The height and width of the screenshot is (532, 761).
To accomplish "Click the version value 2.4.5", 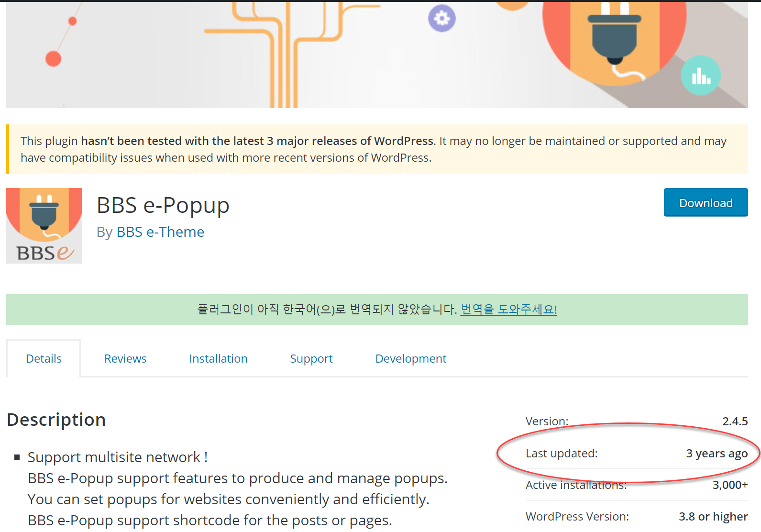I will tap(735, 421).
